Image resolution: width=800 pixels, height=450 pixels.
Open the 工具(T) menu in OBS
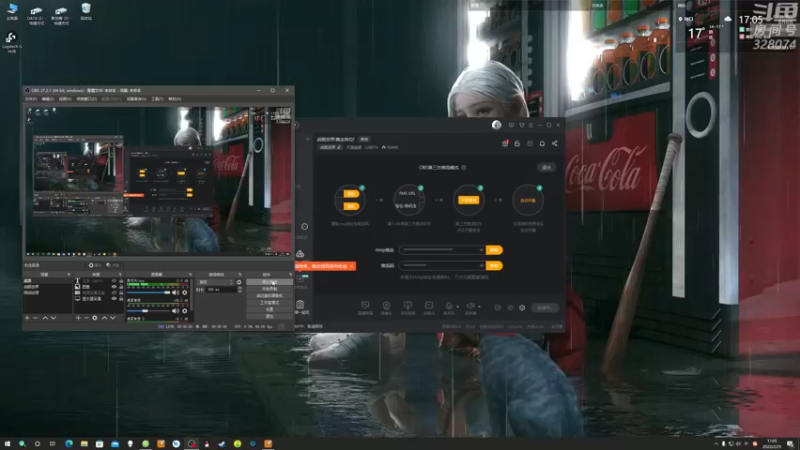click(157, 98)
